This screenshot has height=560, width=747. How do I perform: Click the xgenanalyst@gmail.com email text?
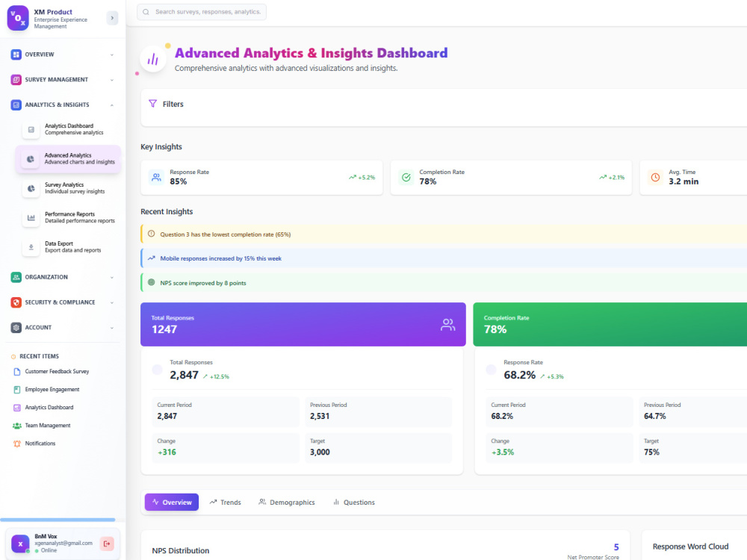(63, 544)
